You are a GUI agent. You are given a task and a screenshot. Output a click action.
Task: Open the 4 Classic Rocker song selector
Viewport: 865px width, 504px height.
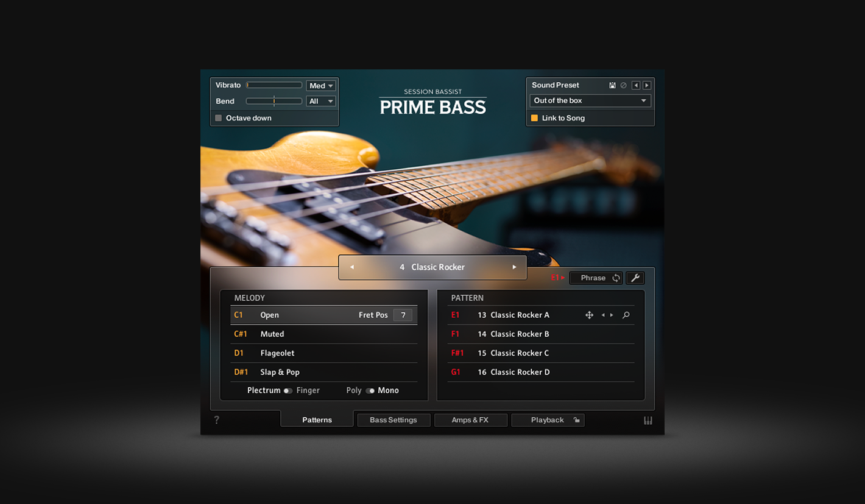pyautogui.click(x=432, y=267)
